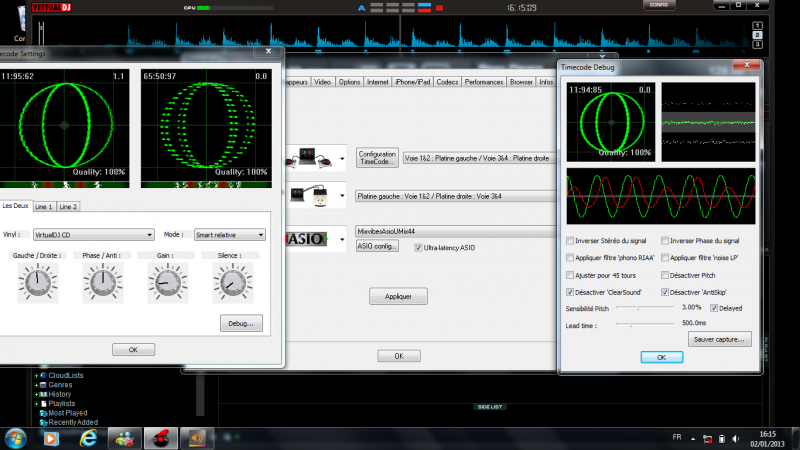Switch to the Line 1 tab

point(44,207)
